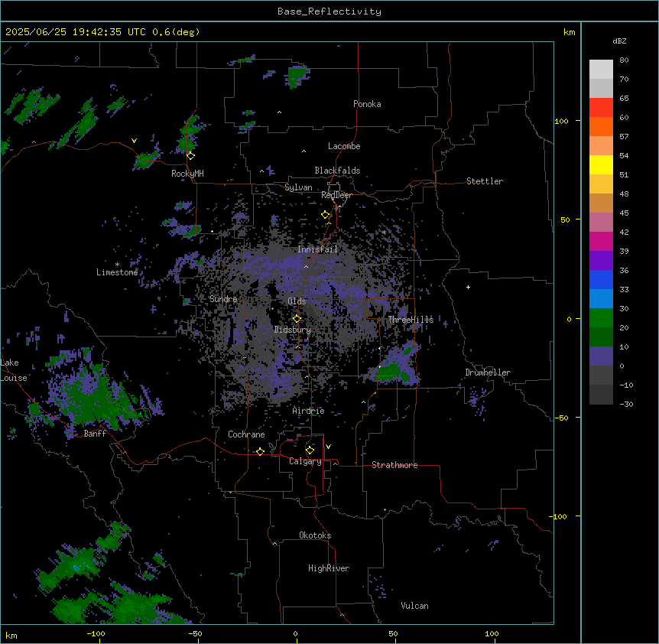This screenshot has width=659, height=644.
Task: Select the Okotoks label
Action: click(x=315, y=535)
